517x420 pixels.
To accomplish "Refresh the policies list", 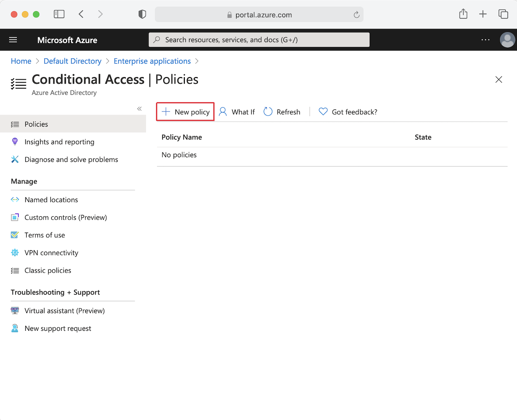I will click(x=282, y=112).
